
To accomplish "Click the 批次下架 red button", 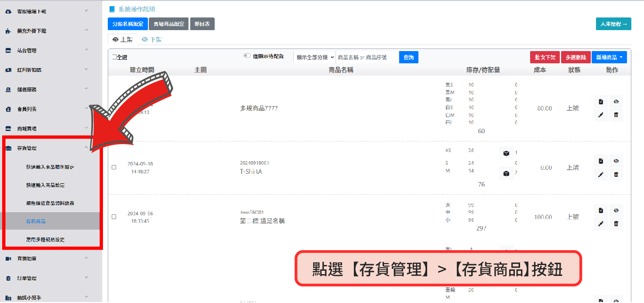I will pyautogui.click(x=545, y=57).
